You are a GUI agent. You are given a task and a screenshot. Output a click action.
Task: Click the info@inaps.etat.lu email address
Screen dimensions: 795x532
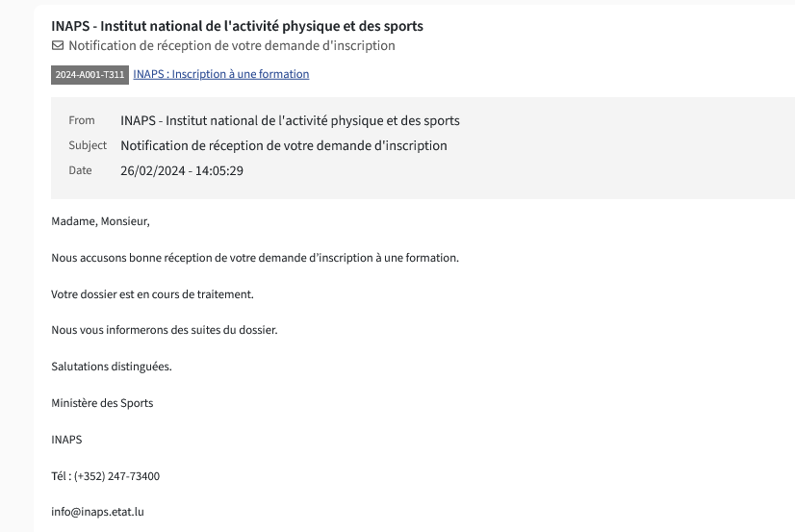point(97,512)
